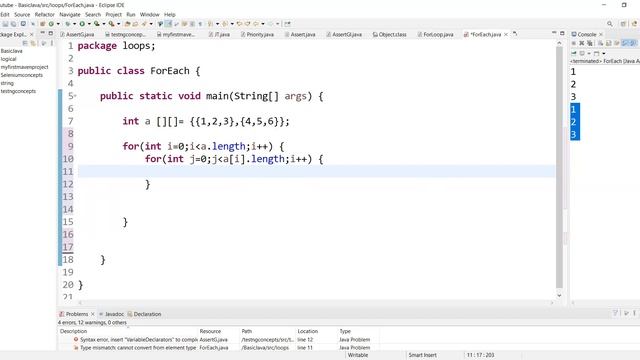This screenshot has width=640, height=360.
Task: Open the Window menu
Action: pos(149,14)
